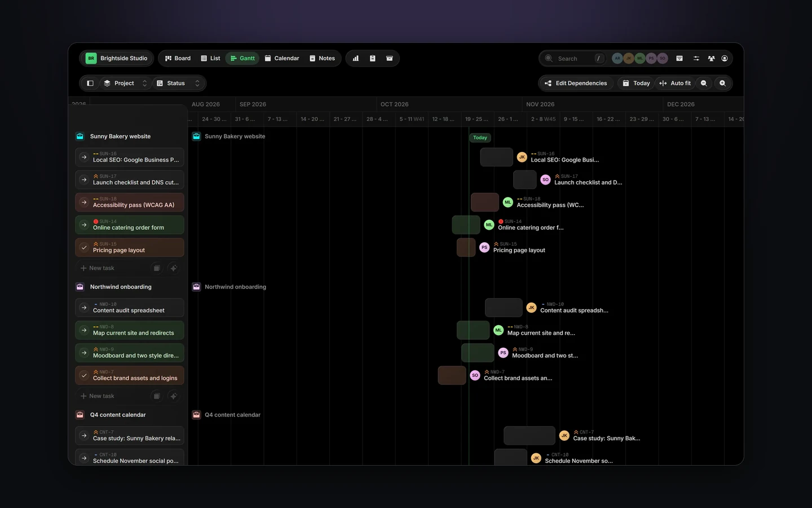Viewport: 812px width, 508px height.
Task: Click the Gantt bar for Case study: Sunny Bak...
Action: (529, 436)
